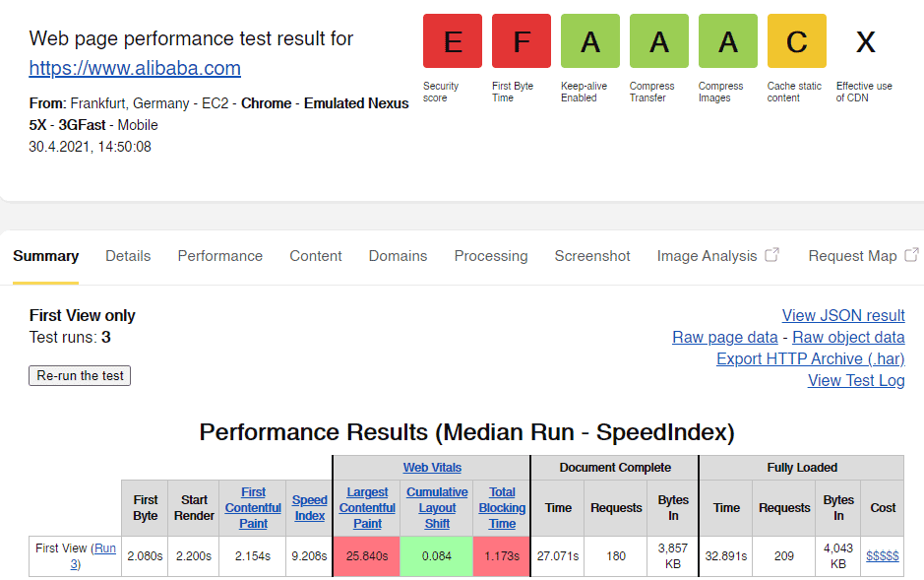Screen dimensions: 924x580
Task: Open the View Test Log link
Action: [856, 381]
